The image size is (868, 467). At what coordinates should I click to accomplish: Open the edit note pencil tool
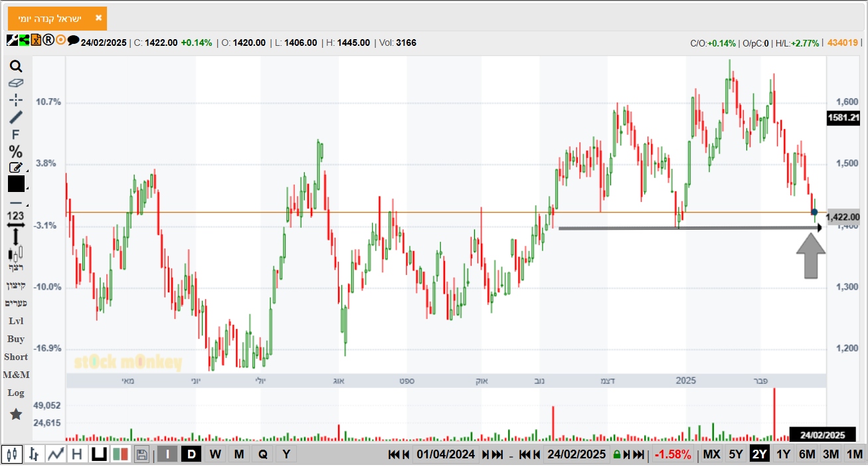coord(16,167)
